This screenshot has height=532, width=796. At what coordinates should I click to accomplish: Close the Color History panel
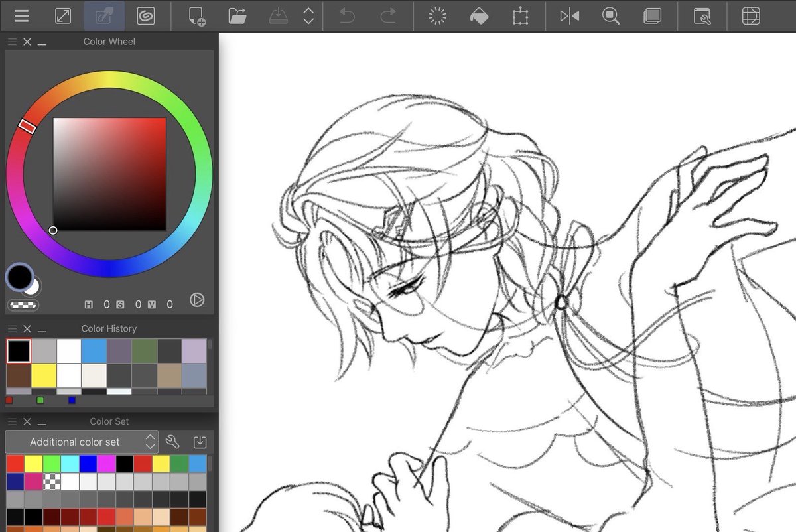pos(27,329)
